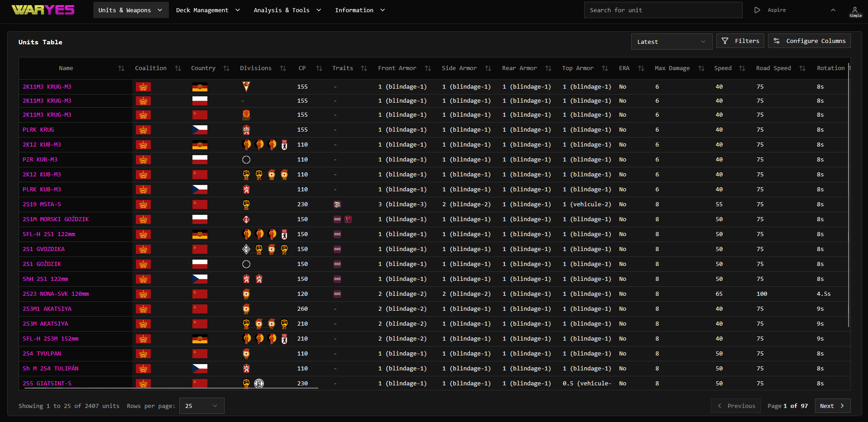Open the 2S23 NONA-SVK 120mm unit link
This screenshot has width=868, height=422.
pyautogui.click(x=55, y=294)
